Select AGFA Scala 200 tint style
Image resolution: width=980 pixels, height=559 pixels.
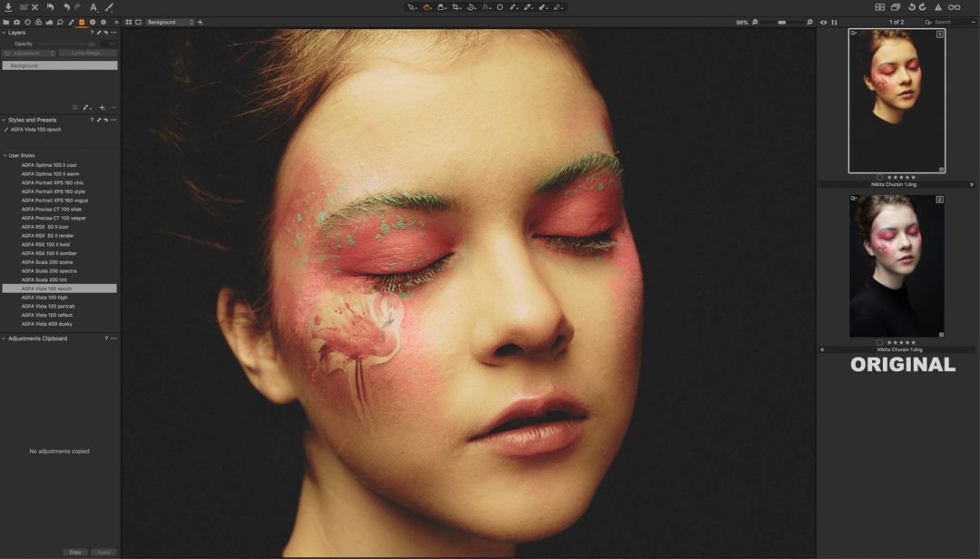coord(43,279)
